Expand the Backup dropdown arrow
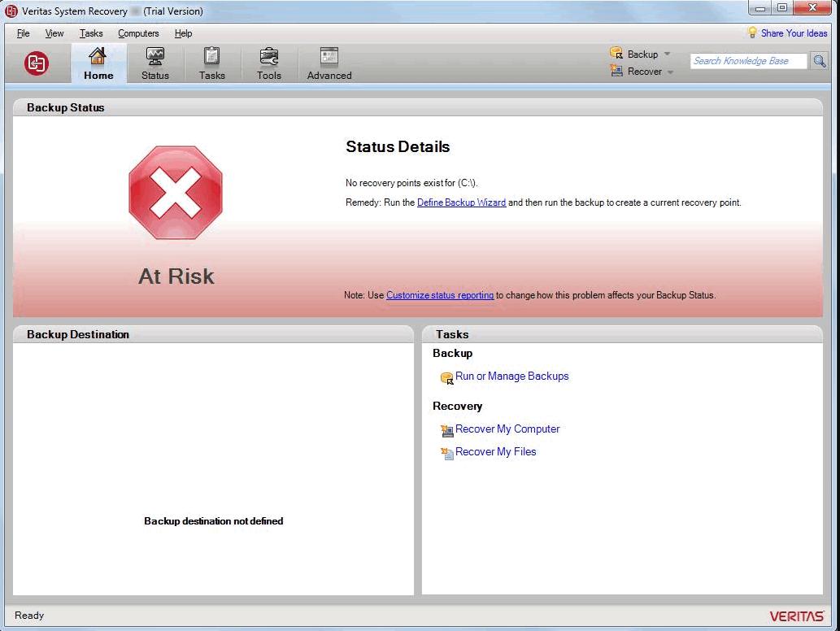This screenshot has width=840, height=631. 668,54
